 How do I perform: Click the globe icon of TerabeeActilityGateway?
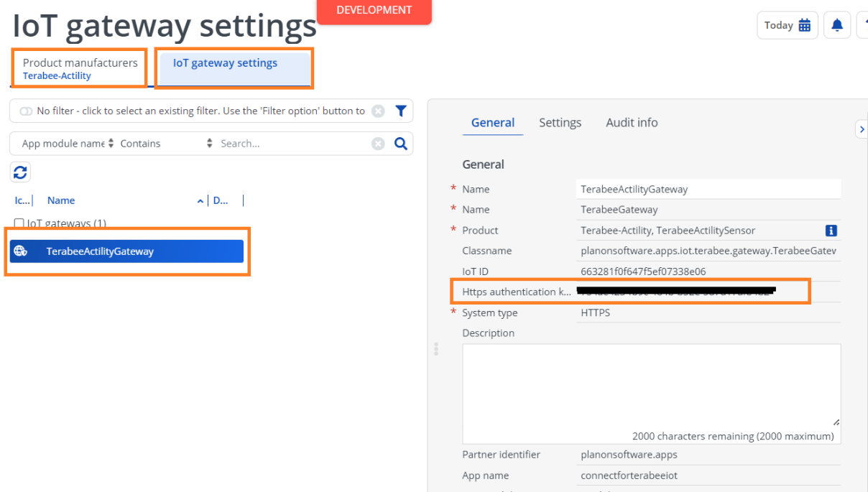coord(20,251)
